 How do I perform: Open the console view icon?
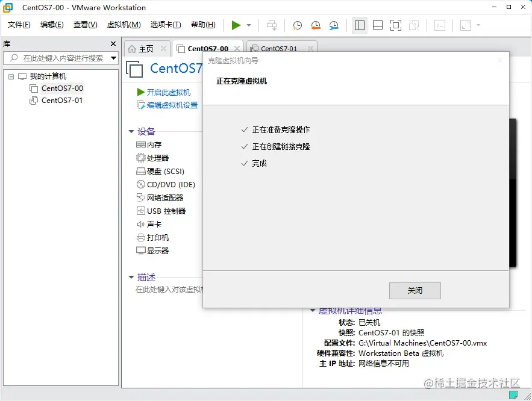point(440,25)
